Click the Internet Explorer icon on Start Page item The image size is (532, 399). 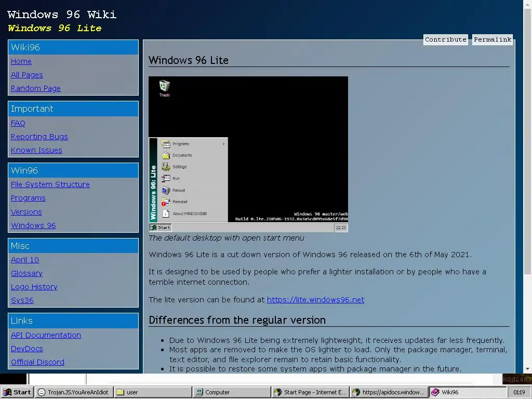(278, 392)
